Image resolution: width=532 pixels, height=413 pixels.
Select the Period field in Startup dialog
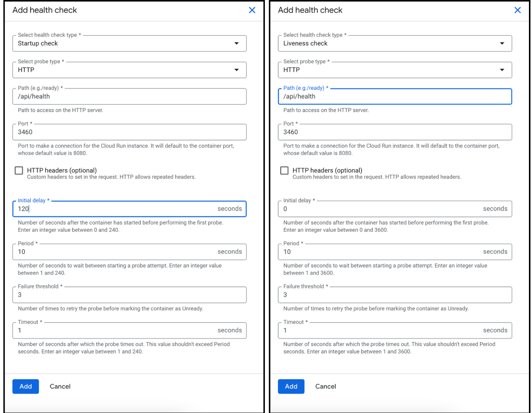click(115, 252)
